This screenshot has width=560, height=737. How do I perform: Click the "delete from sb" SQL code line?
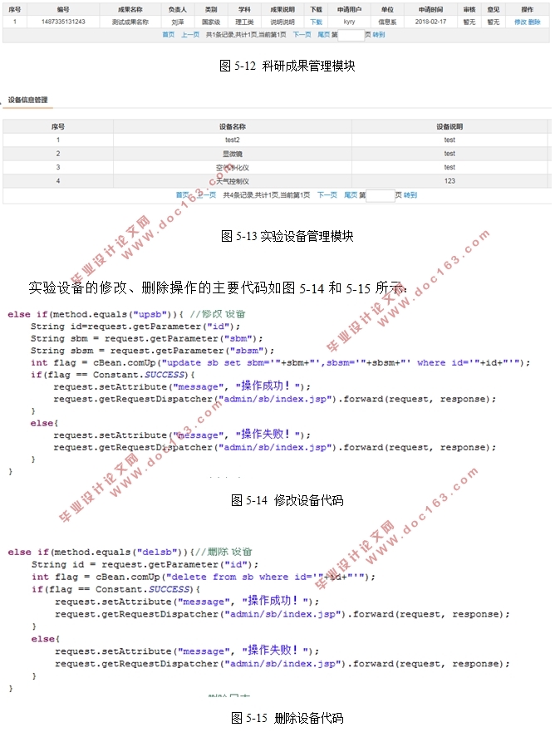point(203,577)
